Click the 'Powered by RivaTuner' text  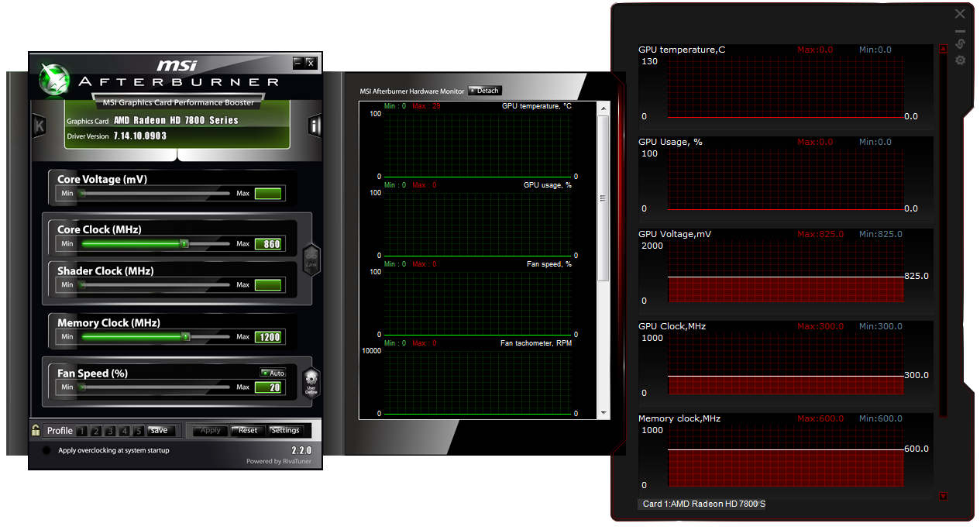(x=279, y=461)
